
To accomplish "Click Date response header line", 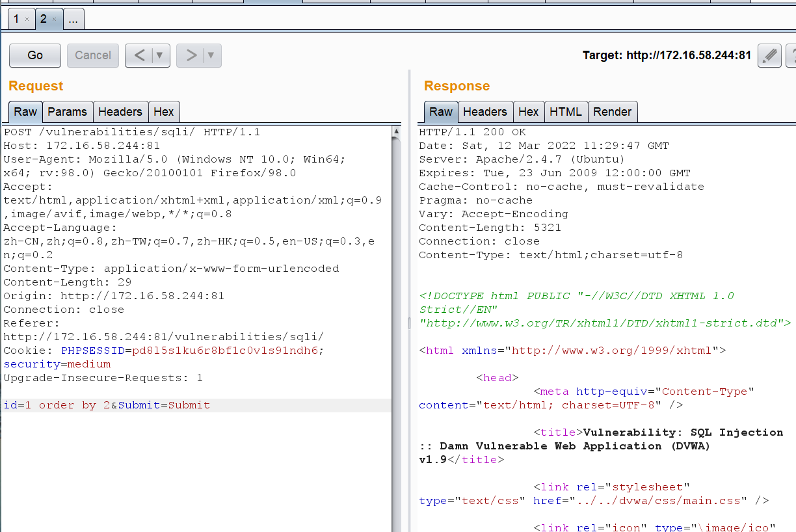I will (x=544, y=146).
